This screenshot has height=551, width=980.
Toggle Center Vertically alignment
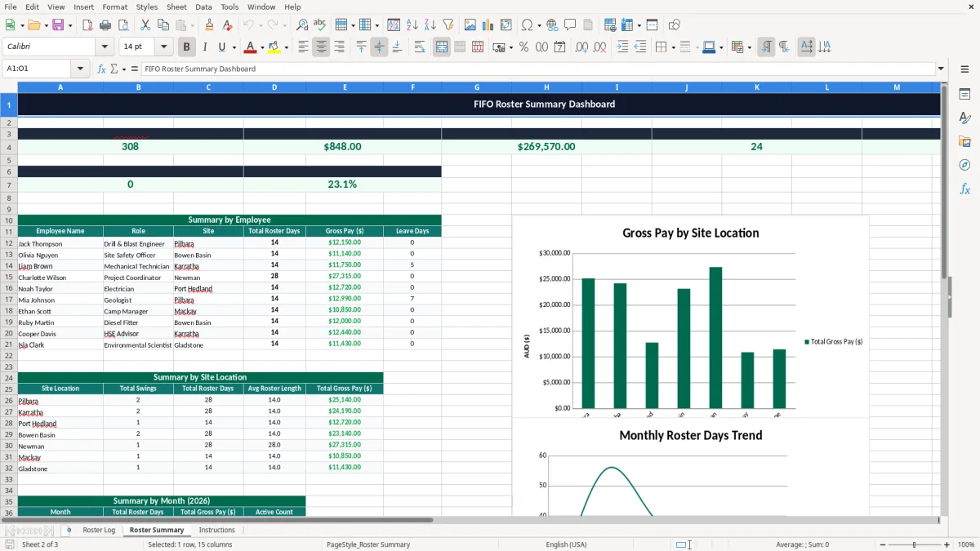pyautogui.click(x=379, y=47)
